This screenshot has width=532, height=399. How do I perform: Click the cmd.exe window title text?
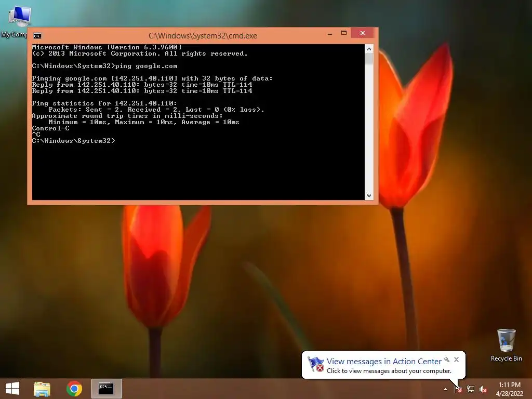click(x=203, y=36)
